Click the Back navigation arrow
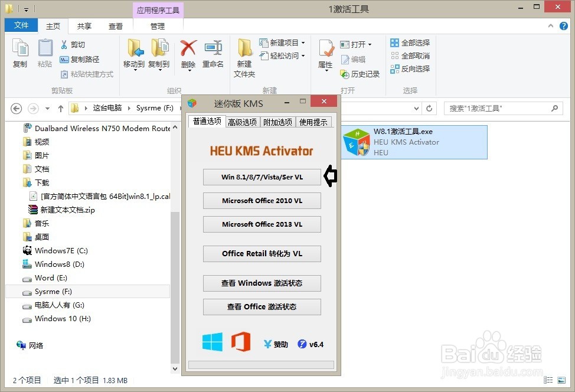Image resolution: width=575 pixels, height=392 pixels. [16, 109]
